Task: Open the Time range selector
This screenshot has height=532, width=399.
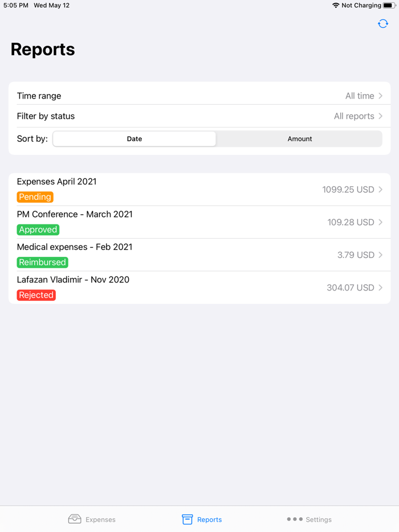Action: click(199, 96)
